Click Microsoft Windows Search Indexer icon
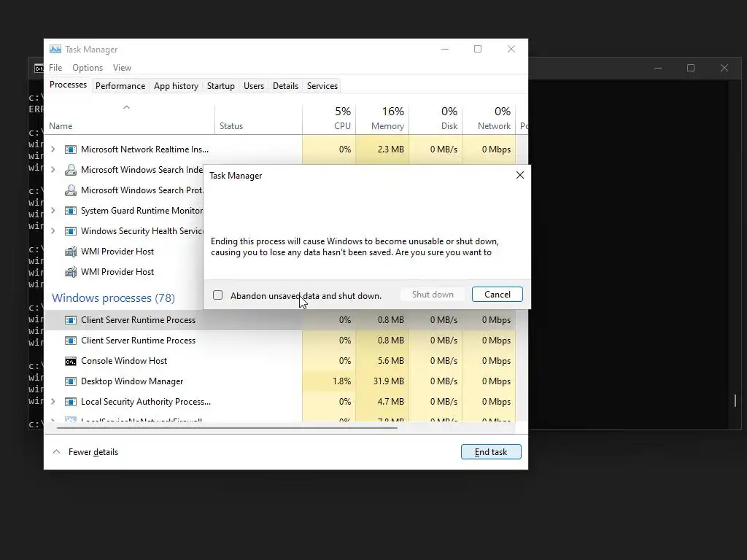This screenshot has width=747, height=560. tap(71, 169)
